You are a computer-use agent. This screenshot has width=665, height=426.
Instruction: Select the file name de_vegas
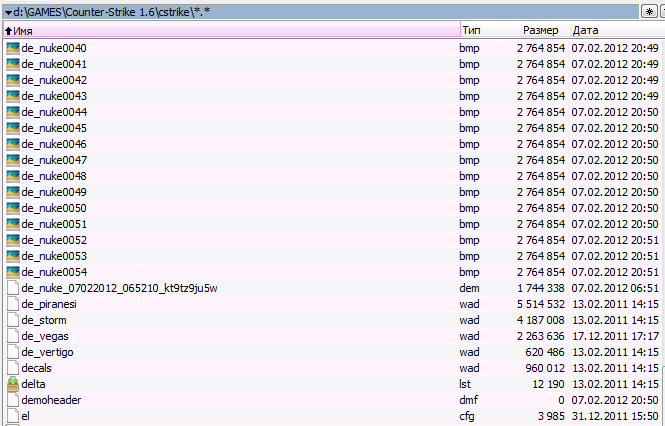[x=45, y=336]
